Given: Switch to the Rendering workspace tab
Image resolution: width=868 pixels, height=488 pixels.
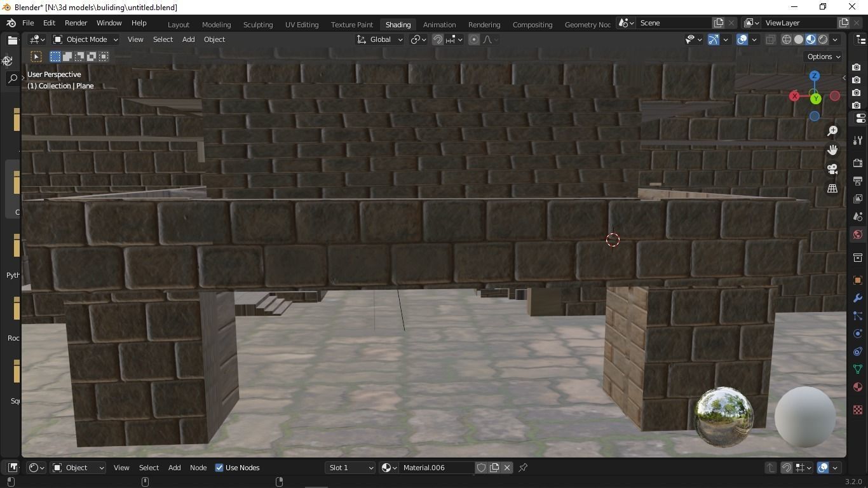Looking at the screenshot, I should pos(484,25).
